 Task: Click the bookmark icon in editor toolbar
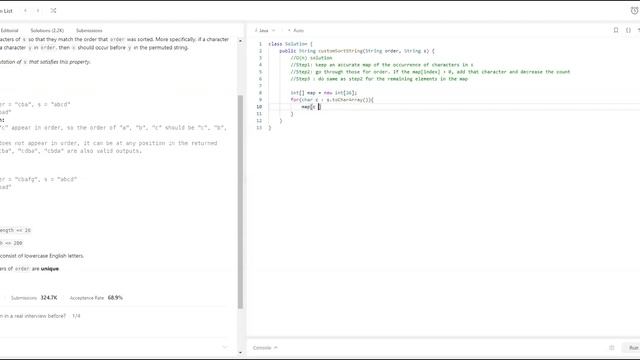tap(616, 30)
